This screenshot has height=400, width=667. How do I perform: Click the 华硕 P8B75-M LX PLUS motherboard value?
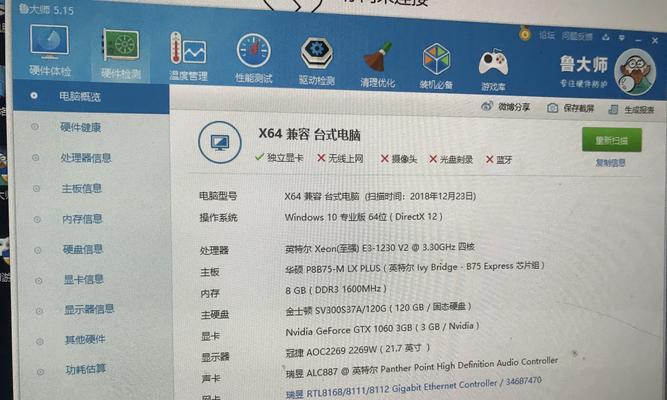(415, 268)
